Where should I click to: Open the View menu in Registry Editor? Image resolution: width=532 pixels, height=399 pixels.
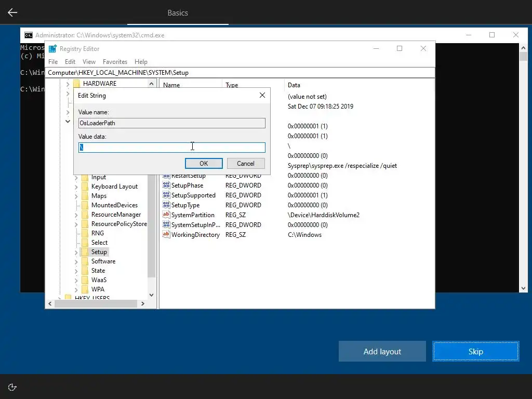[x=89, y=62]
